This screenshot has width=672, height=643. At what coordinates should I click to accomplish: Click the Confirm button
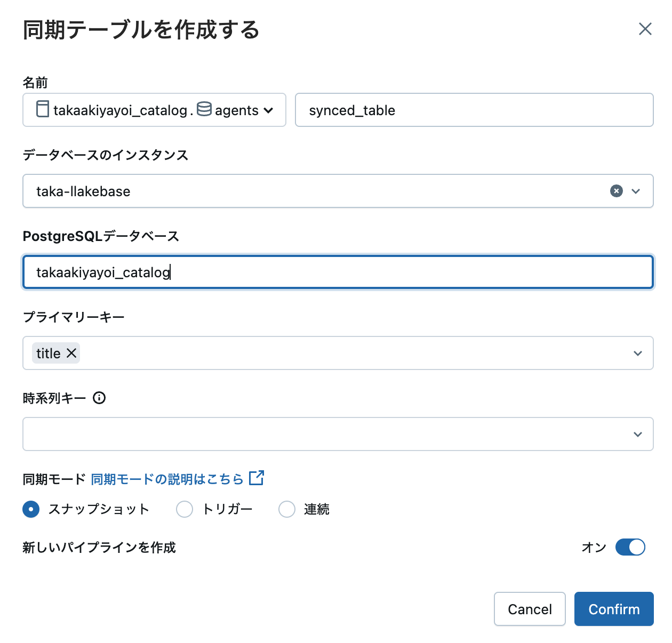pos(613,609)
